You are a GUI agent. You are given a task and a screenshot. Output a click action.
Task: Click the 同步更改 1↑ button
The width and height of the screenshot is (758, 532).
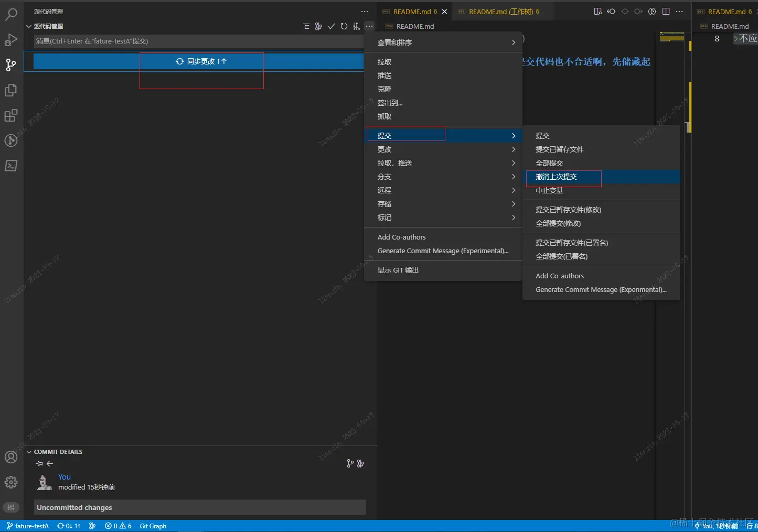(201, 61)
